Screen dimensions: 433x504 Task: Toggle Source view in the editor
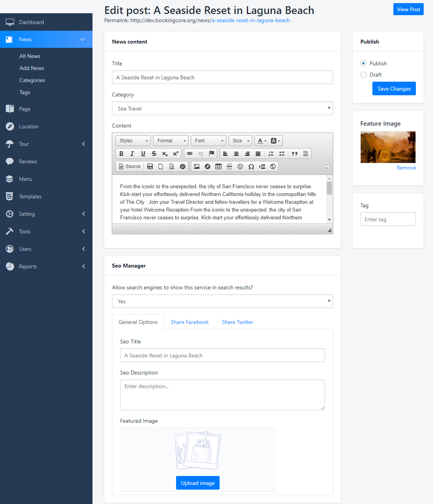[x=129, y=166]
